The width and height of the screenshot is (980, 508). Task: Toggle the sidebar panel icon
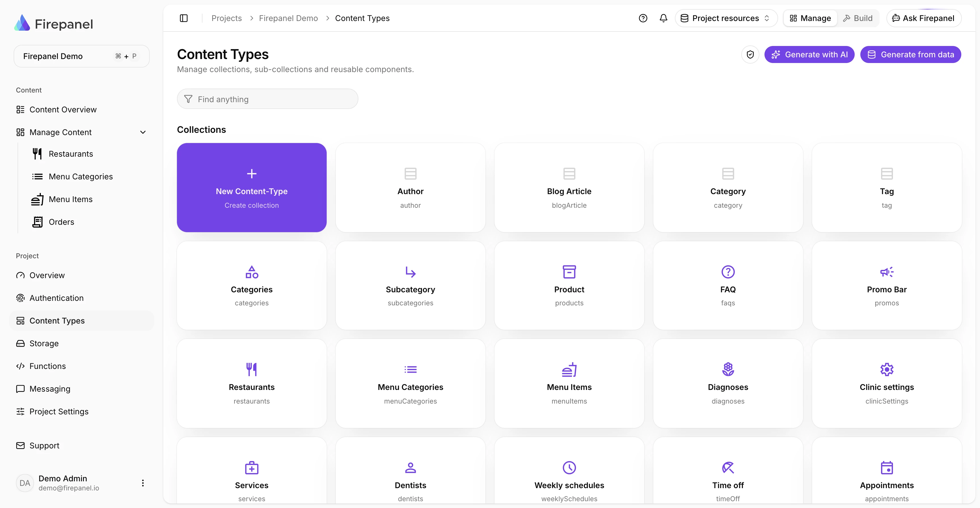184,18
